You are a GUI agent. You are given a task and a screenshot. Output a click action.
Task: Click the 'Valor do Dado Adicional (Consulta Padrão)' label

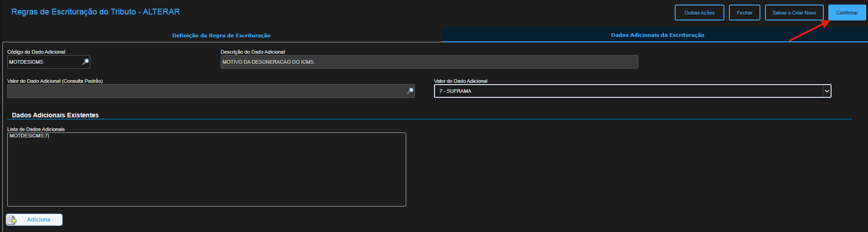(55, 81)
